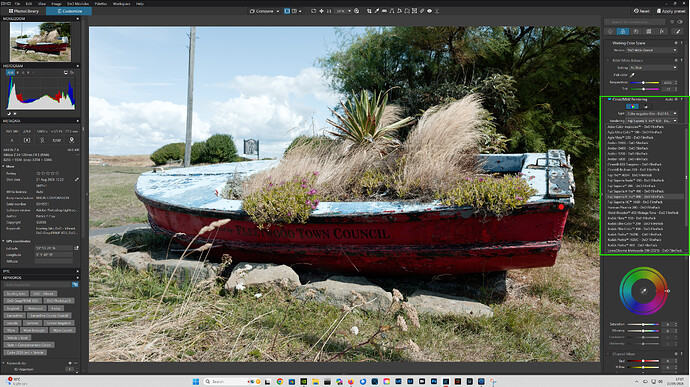Open the File menu
This screenshot has width=690, height=387.
click(18, 4)
